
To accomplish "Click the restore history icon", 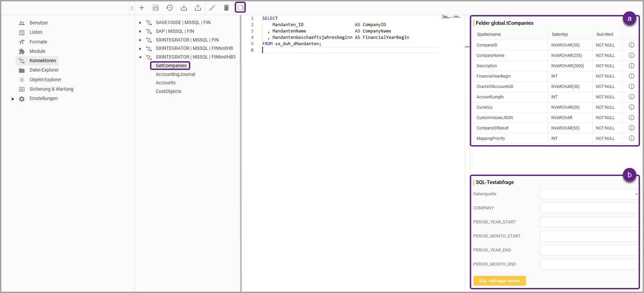I will (170, 8).
